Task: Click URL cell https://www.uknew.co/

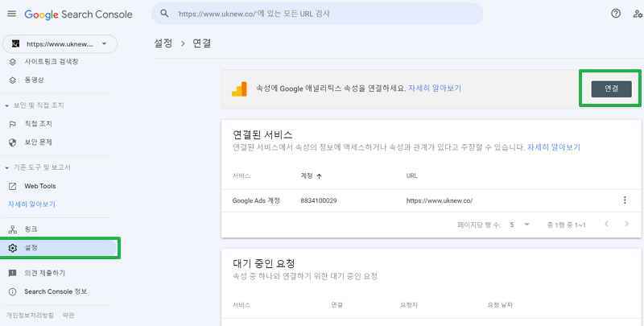Action: tap(440, 200)
